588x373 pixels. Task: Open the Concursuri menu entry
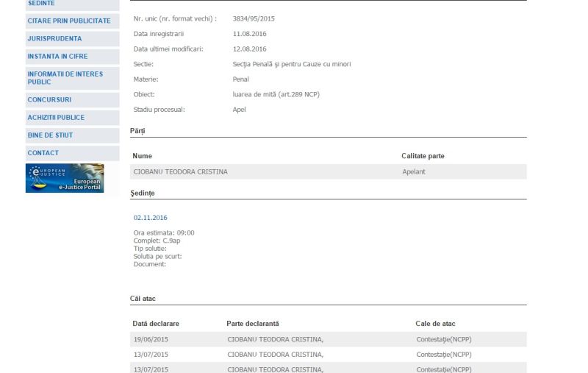49,100
